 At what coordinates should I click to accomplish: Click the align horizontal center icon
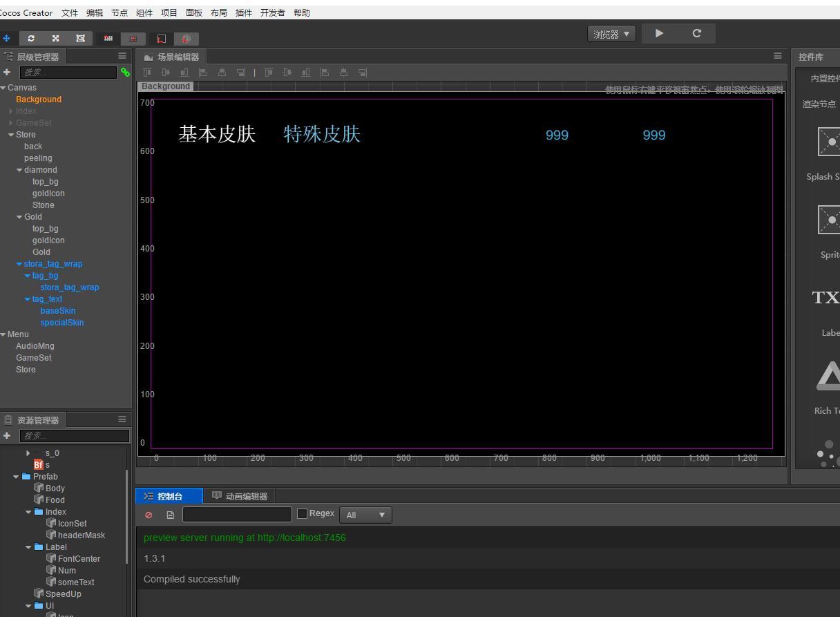coord(222,72)
